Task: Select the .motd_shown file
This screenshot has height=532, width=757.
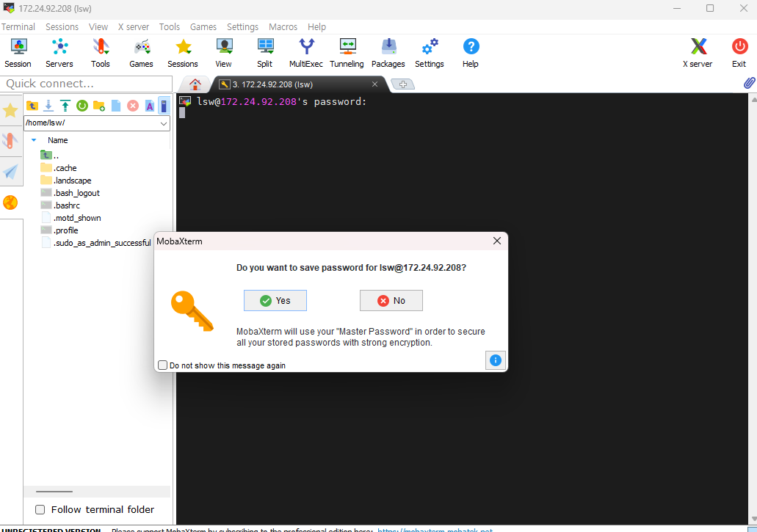Action: tap(71, 218)
